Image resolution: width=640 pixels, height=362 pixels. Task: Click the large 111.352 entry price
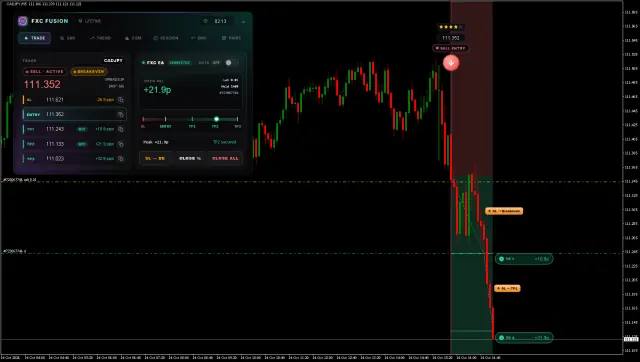tap(42, 84)
